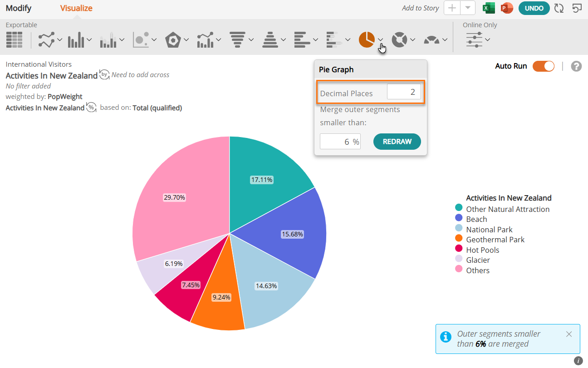Screen dimensions: 588x368
Task: Close the merged segments notification
Action: pos(569,334)
